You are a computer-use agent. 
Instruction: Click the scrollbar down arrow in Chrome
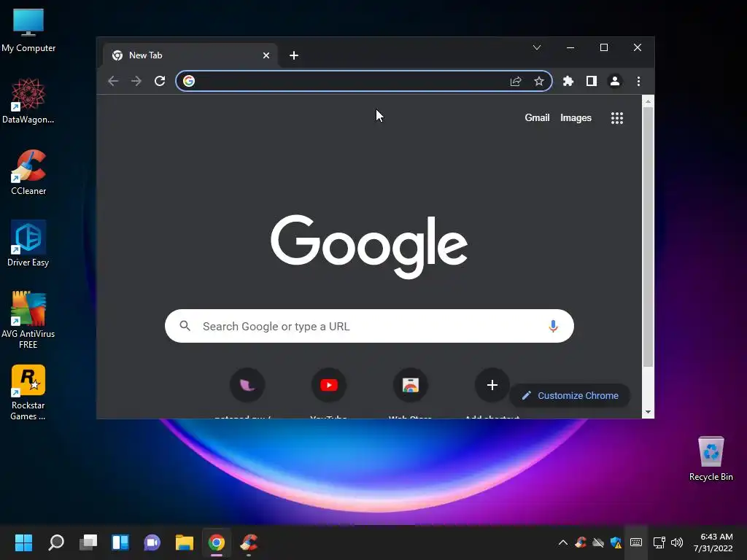coord(648,412)
